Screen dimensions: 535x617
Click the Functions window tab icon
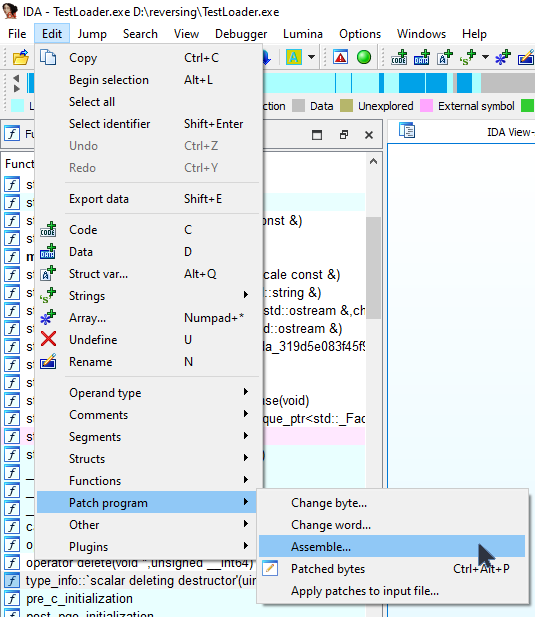[12, 134]
